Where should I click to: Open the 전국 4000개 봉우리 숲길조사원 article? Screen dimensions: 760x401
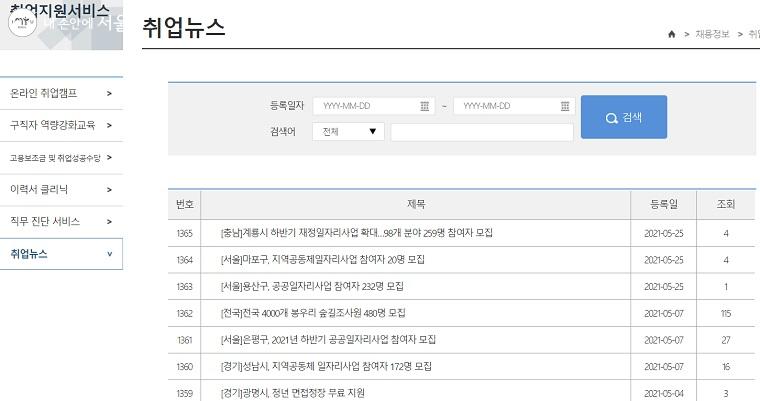point(313,313)
